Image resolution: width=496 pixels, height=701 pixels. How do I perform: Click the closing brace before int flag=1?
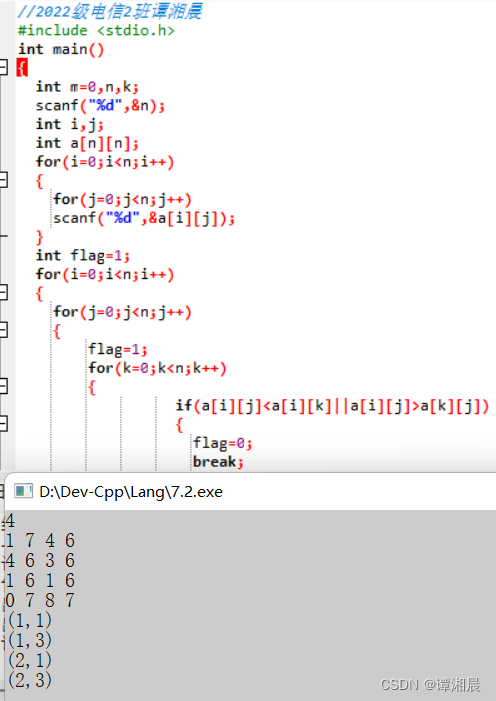point(40,237)
